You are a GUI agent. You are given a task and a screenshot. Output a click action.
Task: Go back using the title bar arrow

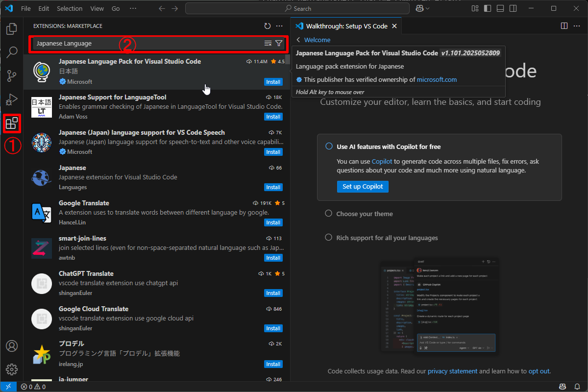click(x=162, y=8)
